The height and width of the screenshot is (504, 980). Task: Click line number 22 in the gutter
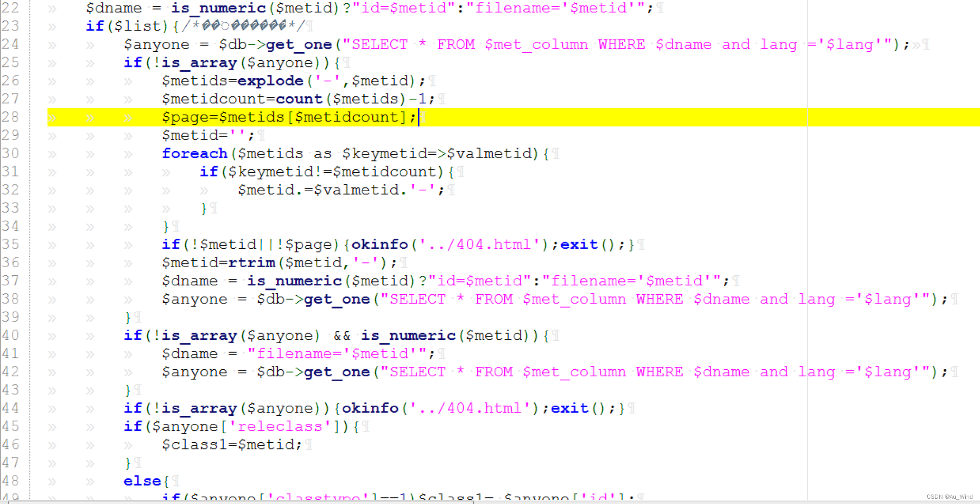[x=10, y=8]
